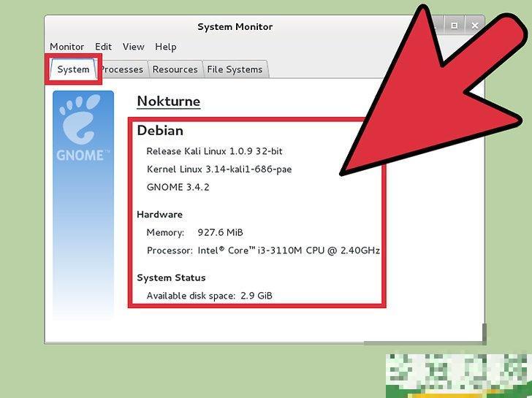Click the GNOME 3.4.2 version text
Image resolution: width=532 pixels, height=398 pixels.
coord(178,188)
